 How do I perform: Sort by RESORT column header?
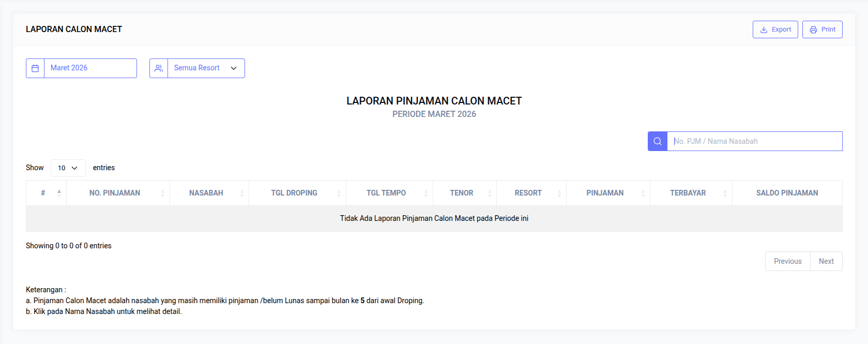(x=531, y=193)
